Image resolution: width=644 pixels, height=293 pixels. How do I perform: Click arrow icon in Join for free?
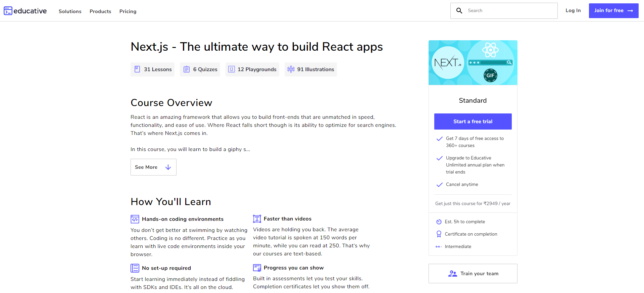pyautogui.click(x=630, y=11)
